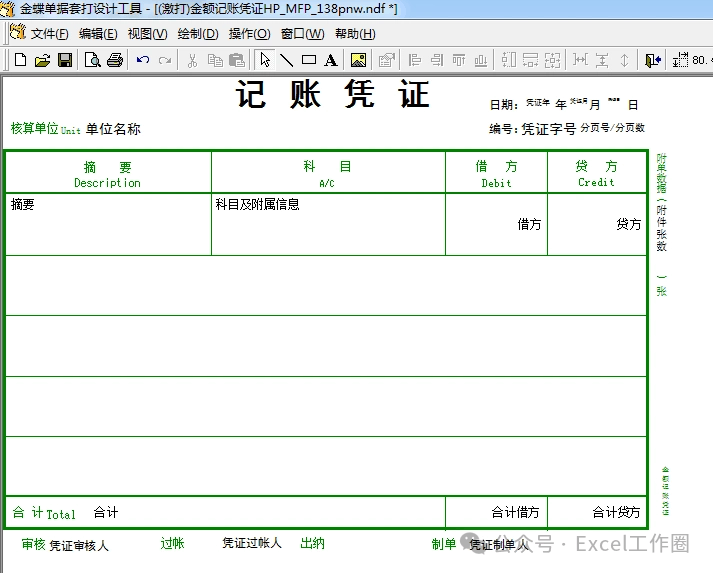
Task: Choose the line drawing tool
Action: point(286,60)
